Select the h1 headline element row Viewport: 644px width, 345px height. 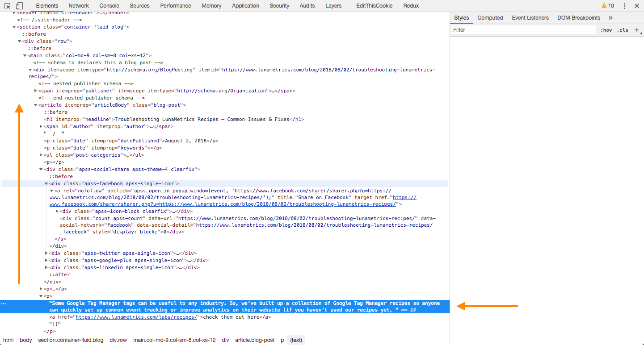(x=174, y=120)
